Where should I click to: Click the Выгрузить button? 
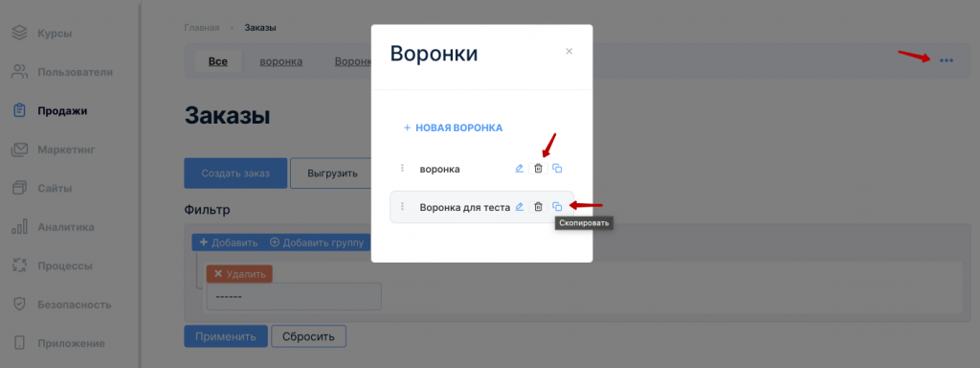click(331, 173)
